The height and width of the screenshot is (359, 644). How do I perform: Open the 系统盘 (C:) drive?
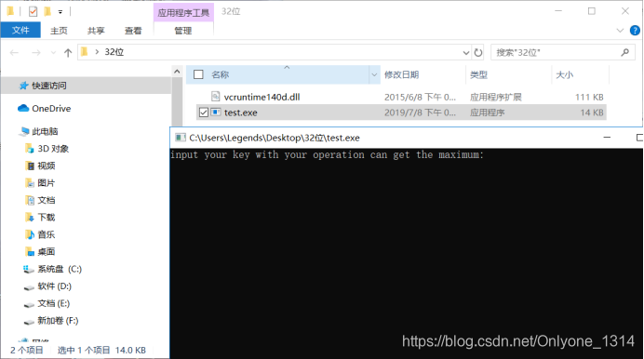pyautogui.click(x=60, y=269)
